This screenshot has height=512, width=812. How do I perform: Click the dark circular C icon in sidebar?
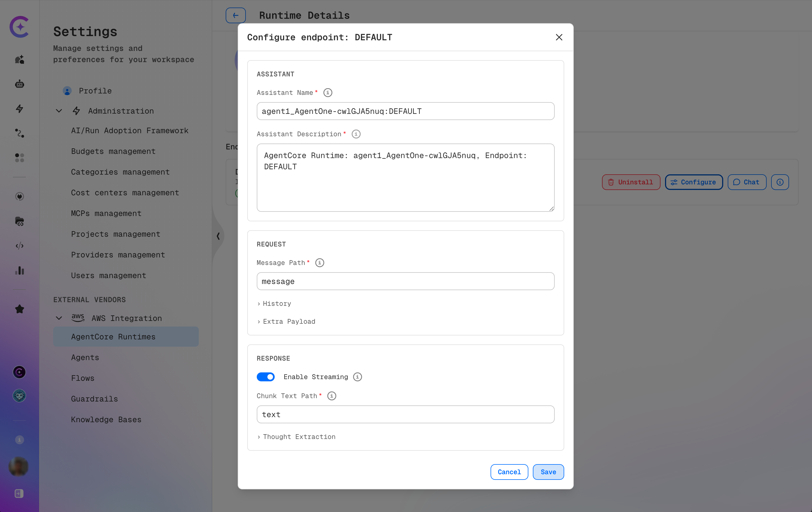pos(19,372)
